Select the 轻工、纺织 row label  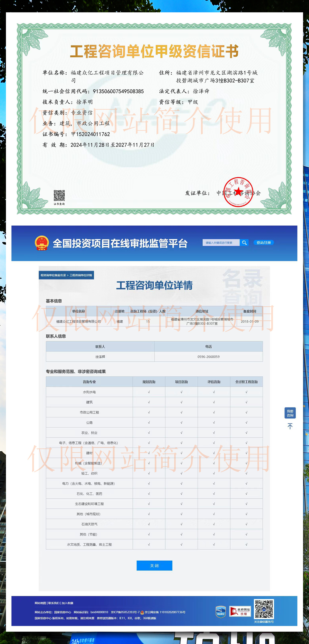pos(89,473)
